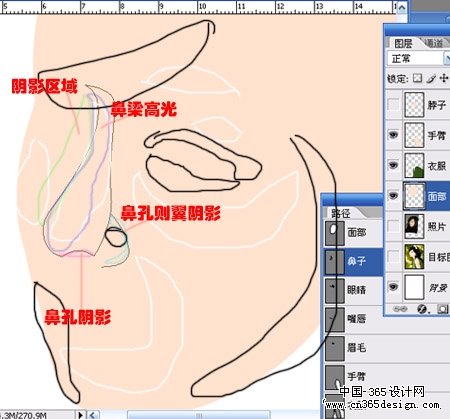The width and height of the screenshot is (450, 419).
Task: Click the 背景 layer thumbnail
Action: pyautogui.click(x=414, y=287)
